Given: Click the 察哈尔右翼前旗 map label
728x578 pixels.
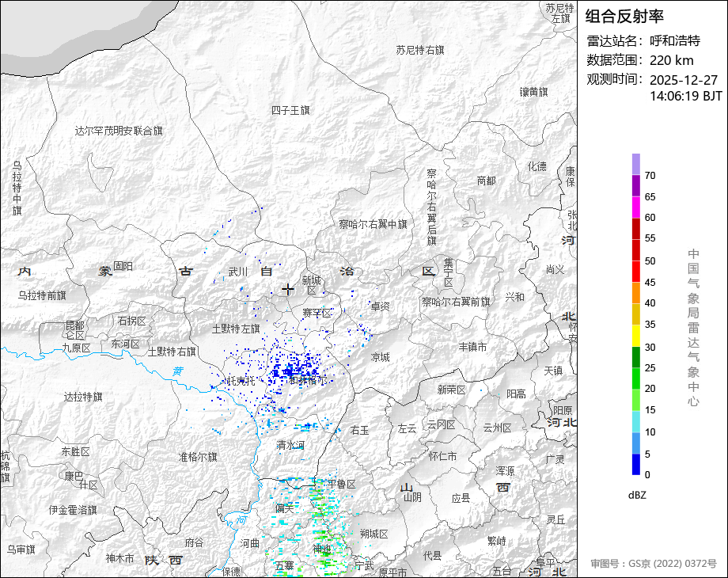Looking at the screenshot, I should (456, 302).
